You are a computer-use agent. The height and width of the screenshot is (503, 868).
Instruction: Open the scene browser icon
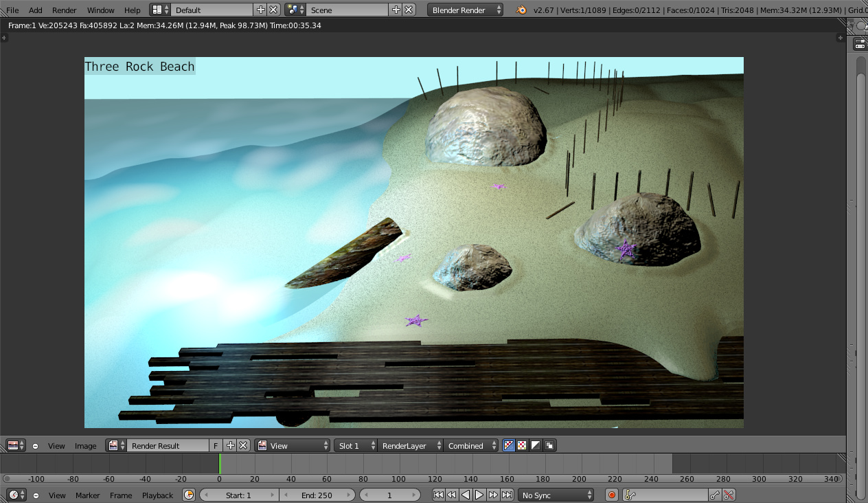tap(295, 10)
